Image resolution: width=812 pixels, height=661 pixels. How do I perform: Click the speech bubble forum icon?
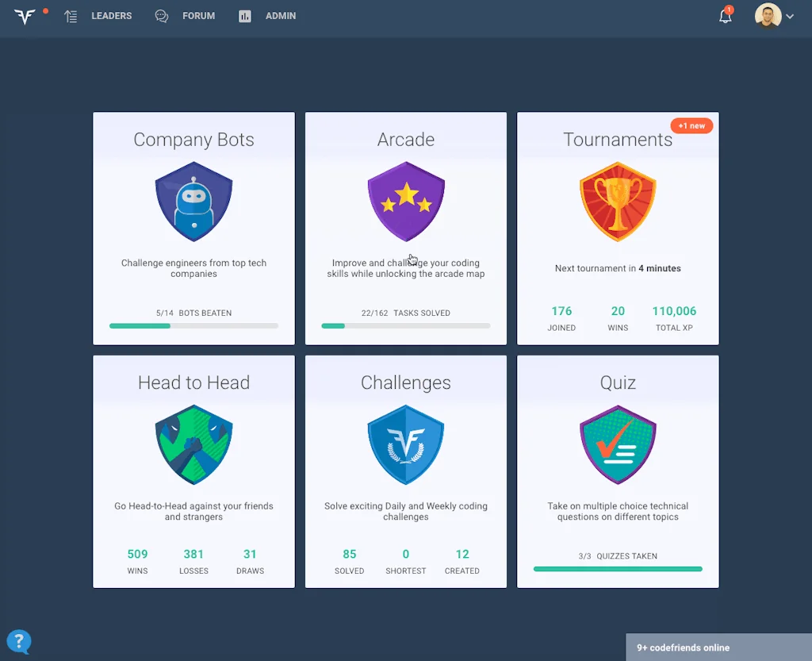click(162, 16)
